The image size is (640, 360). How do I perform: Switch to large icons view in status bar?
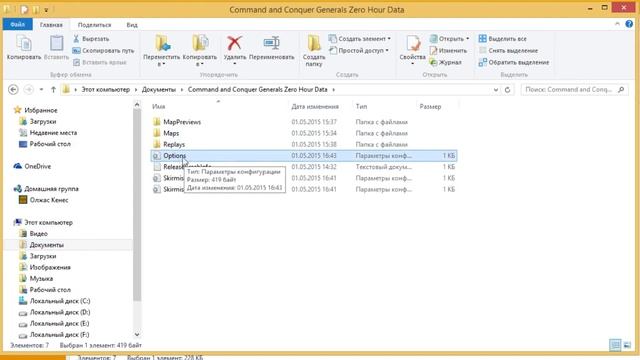coord(627,345)
